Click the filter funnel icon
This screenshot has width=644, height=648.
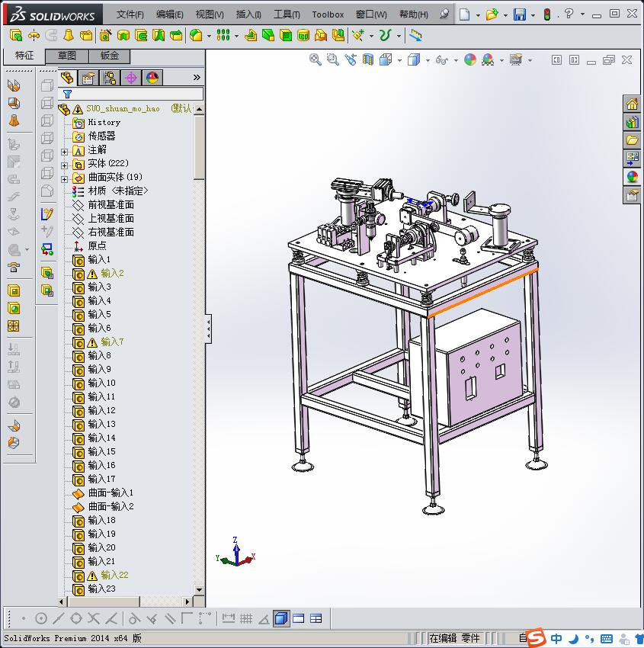tap(67, 95)
